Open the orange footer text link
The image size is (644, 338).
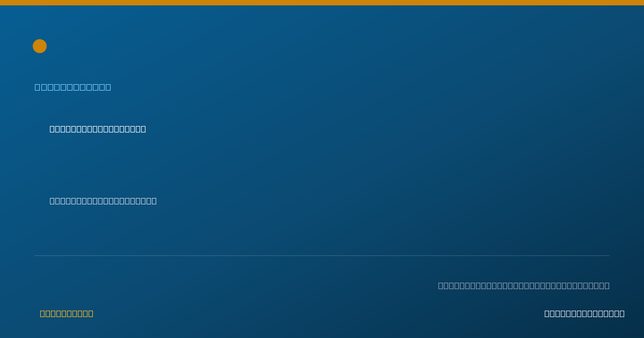coord(67,313)
